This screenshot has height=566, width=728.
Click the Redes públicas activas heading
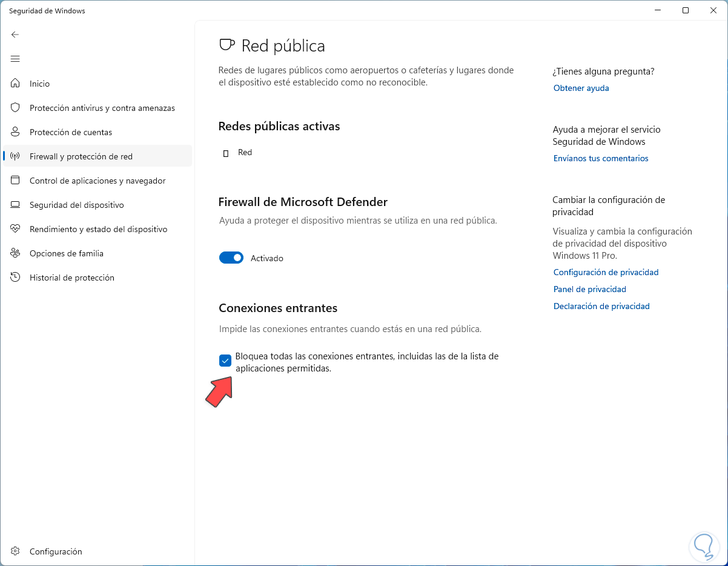(x=279, y=126)
